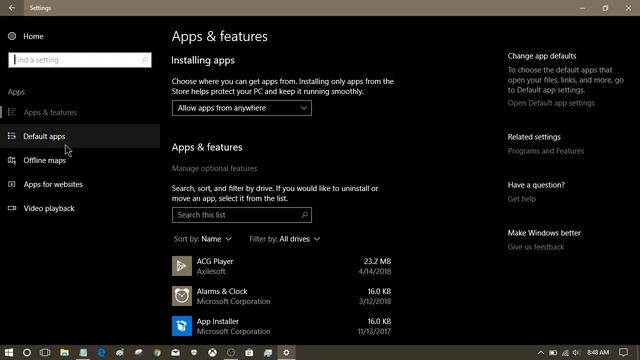This screenshot has height=360, width=640.
Task: Show hidden tray icons chevron
Action: (541, 353)
